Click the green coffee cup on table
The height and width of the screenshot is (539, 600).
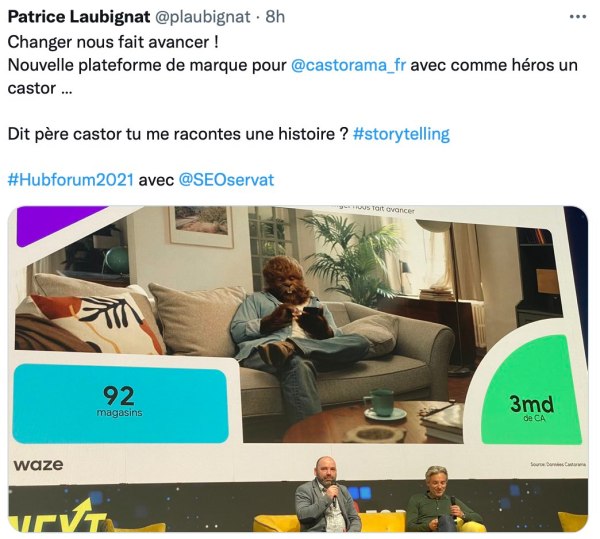click(380, 403)
